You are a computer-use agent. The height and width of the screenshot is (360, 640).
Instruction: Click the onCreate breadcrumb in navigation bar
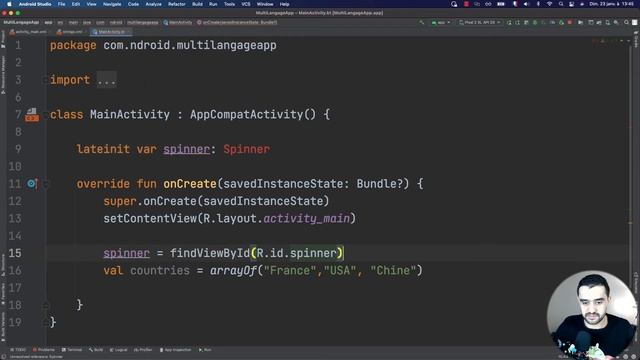coord(237,22)
